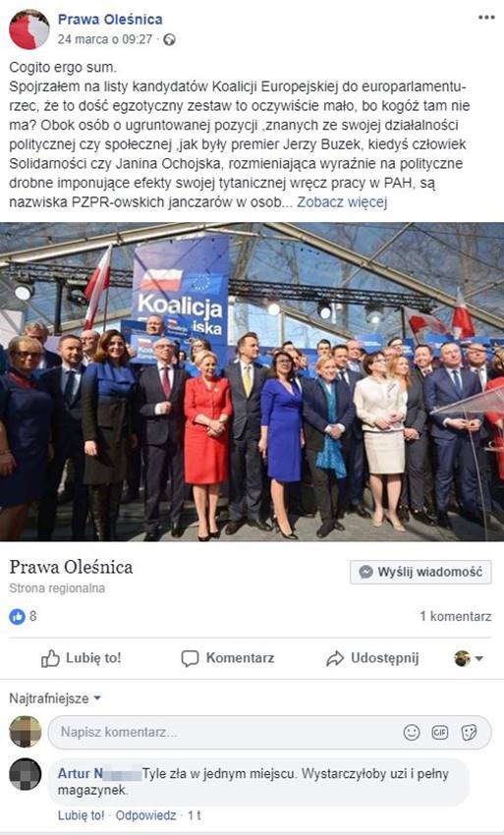504x835 pixels.
Task: Like the post with Lubię to!
Action: (x=81, y=658)
